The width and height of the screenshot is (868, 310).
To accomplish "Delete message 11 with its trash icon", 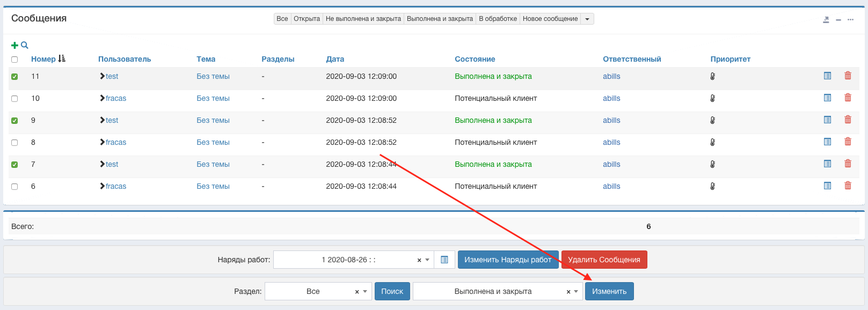I will 848,76.
